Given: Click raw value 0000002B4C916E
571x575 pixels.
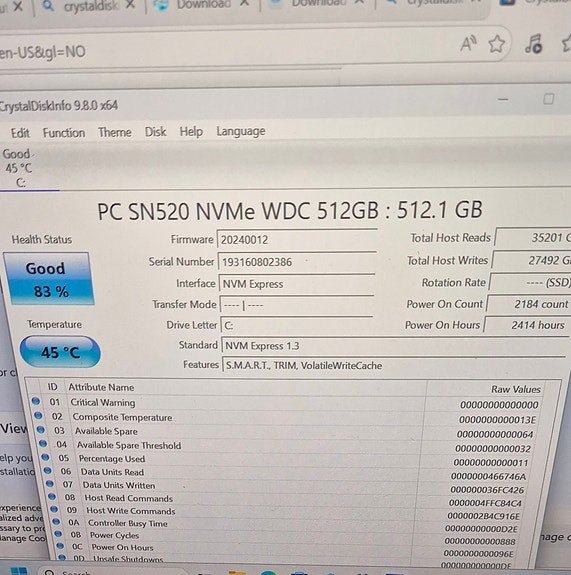Looking at the screenshot, I should coord(483,516).
